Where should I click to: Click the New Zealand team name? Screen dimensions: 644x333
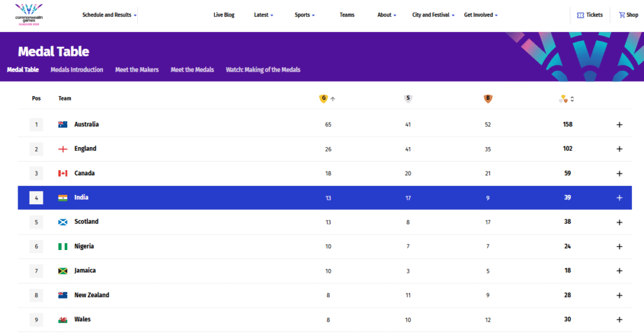point(92,295)
